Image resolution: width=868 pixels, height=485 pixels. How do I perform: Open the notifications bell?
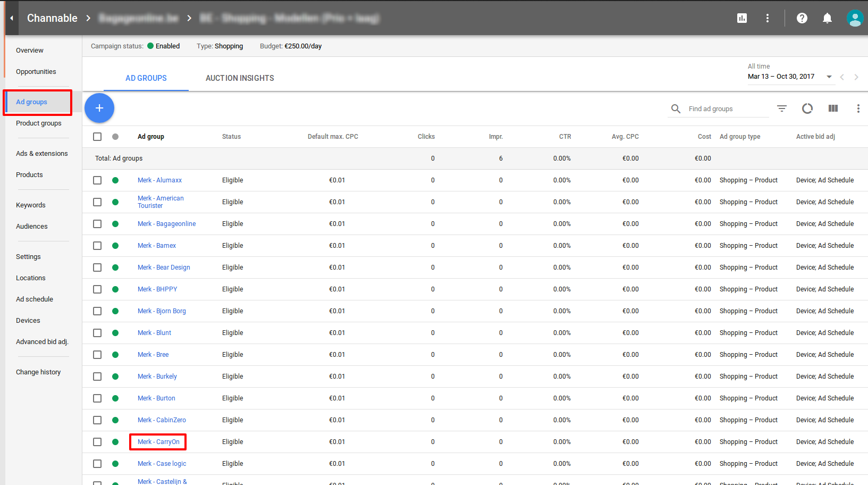pos(827,18)
